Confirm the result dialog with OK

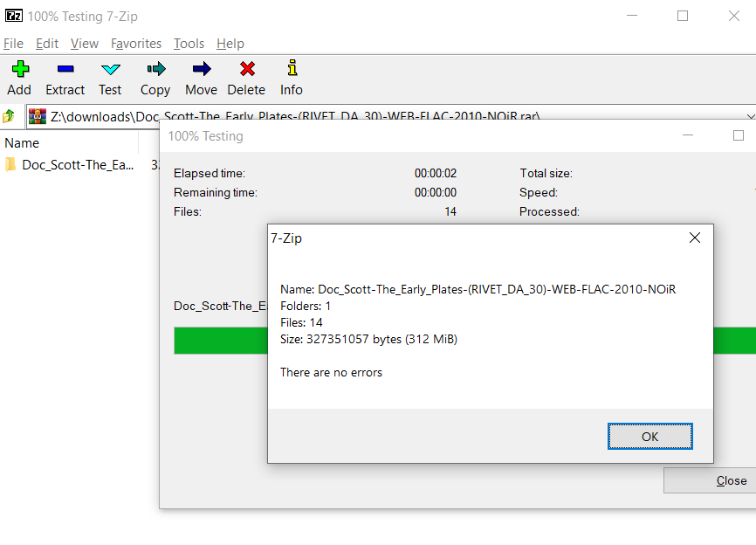pos(649,437)
